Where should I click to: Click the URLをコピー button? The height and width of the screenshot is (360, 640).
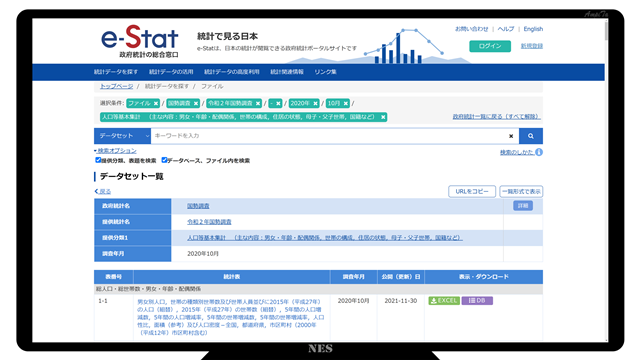(x=472, y=191)
